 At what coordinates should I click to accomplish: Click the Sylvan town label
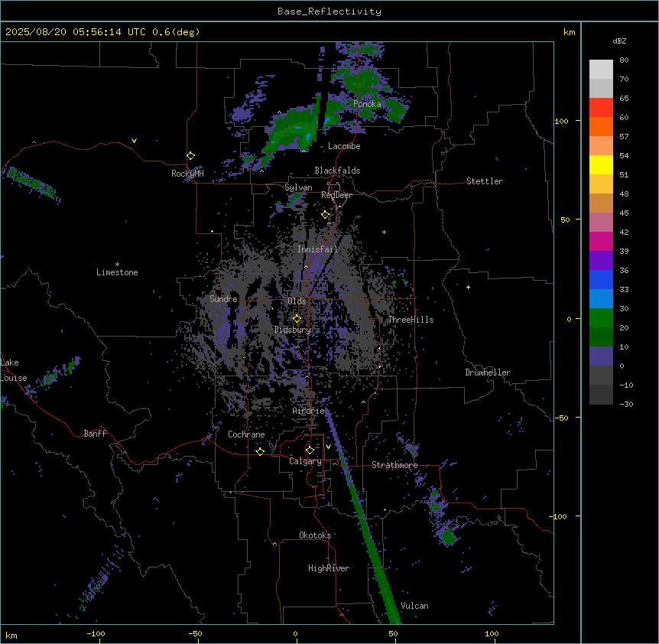298,187
